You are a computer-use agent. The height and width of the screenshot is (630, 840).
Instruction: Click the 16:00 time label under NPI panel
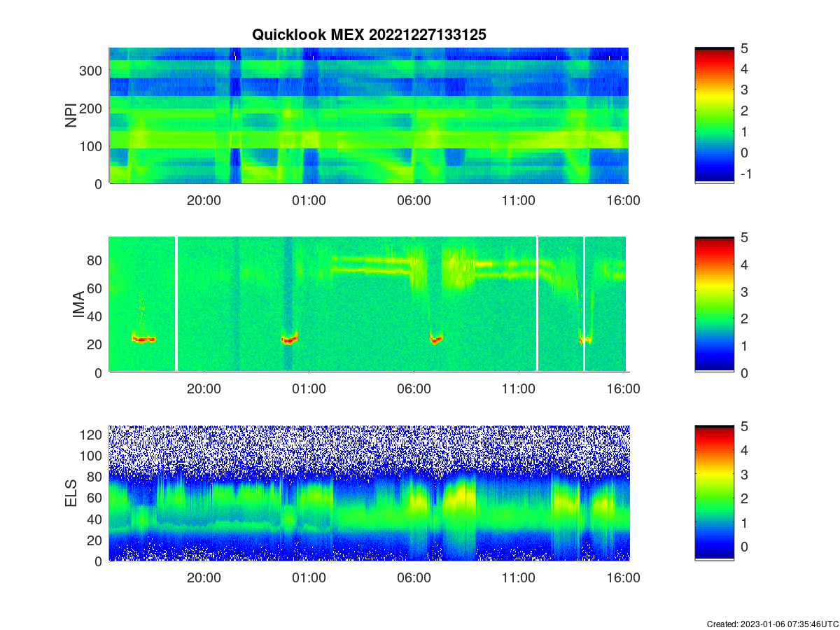point(623,200)
